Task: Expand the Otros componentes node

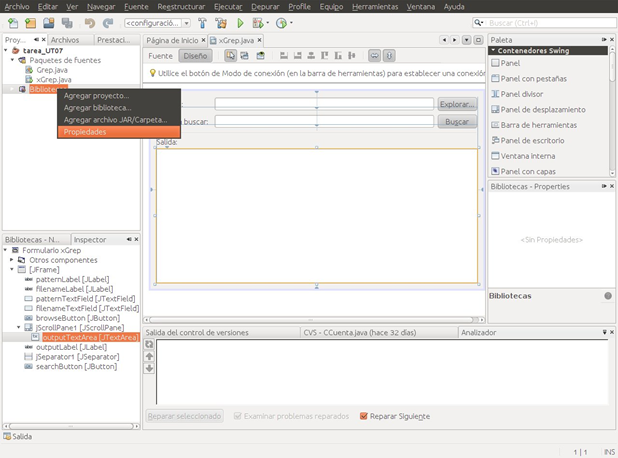Action: tap(12, 260)
